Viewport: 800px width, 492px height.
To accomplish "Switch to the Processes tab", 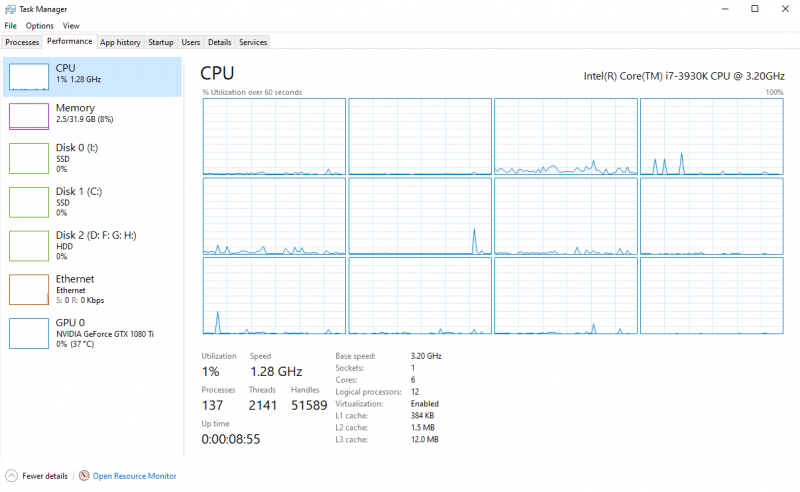I will (x=22, y=42).
